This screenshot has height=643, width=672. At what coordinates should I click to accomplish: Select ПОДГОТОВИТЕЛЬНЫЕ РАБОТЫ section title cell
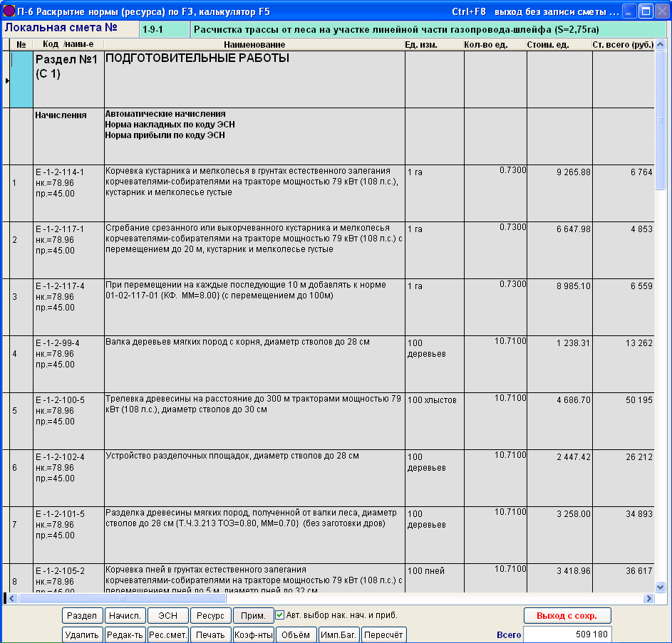254,79
